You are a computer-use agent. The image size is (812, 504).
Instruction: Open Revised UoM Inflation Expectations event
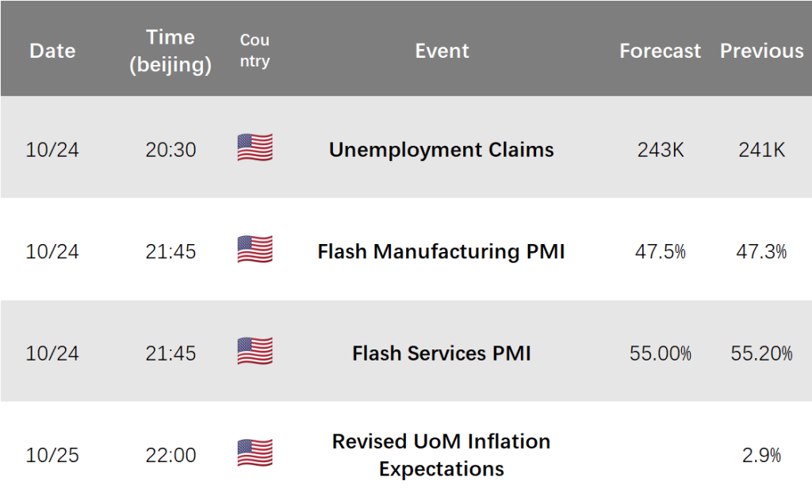pos(441,455)
